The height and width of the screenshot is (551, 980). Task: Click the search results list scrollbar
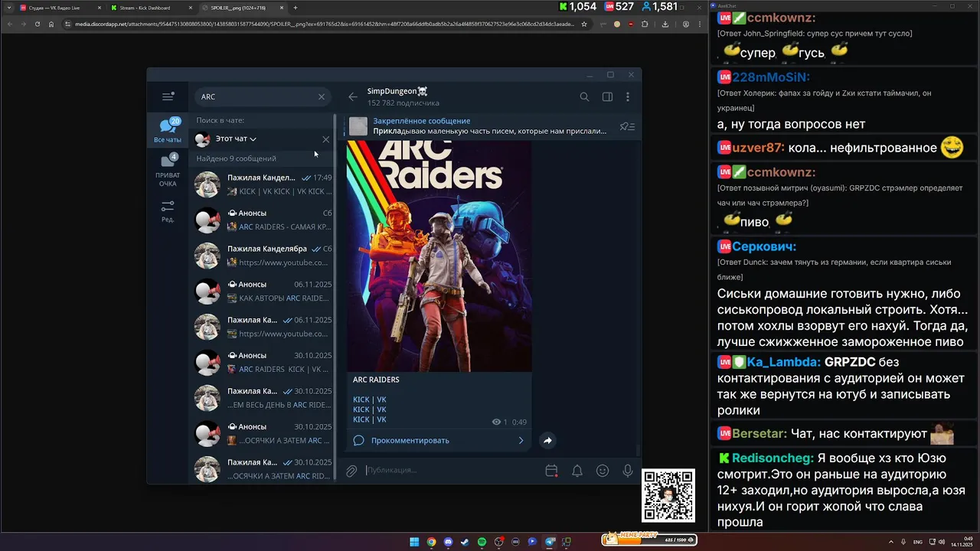335,297
